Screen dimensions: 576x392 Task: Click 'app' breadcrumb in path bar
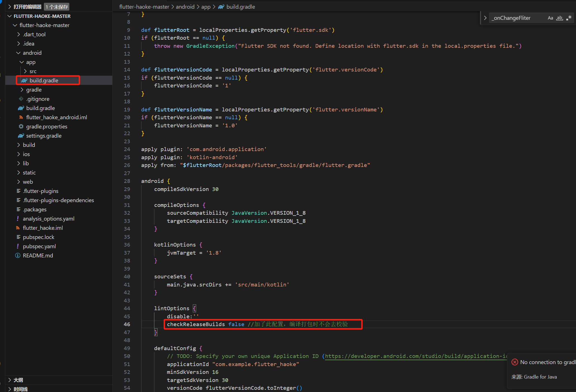pyautogui.click(x=206, y=7)
